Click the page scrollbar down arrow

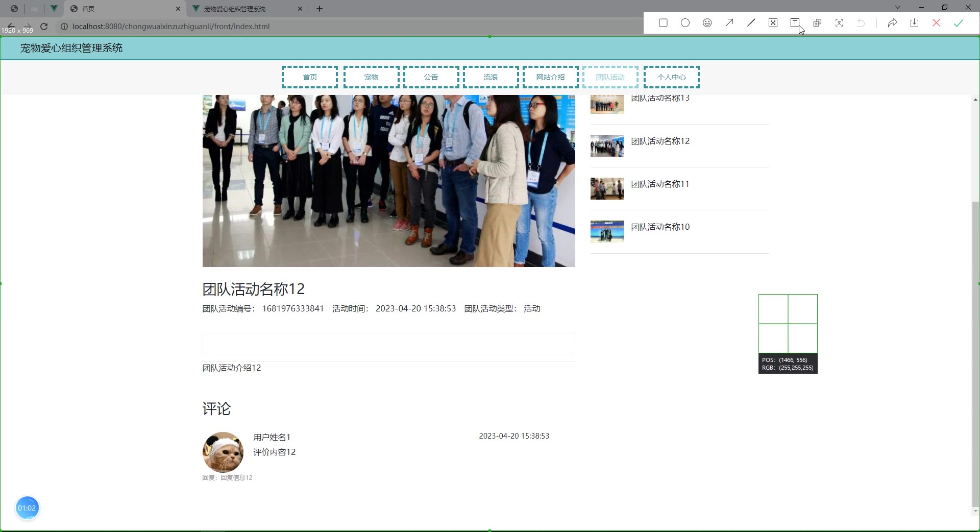[x=975, y=511]
